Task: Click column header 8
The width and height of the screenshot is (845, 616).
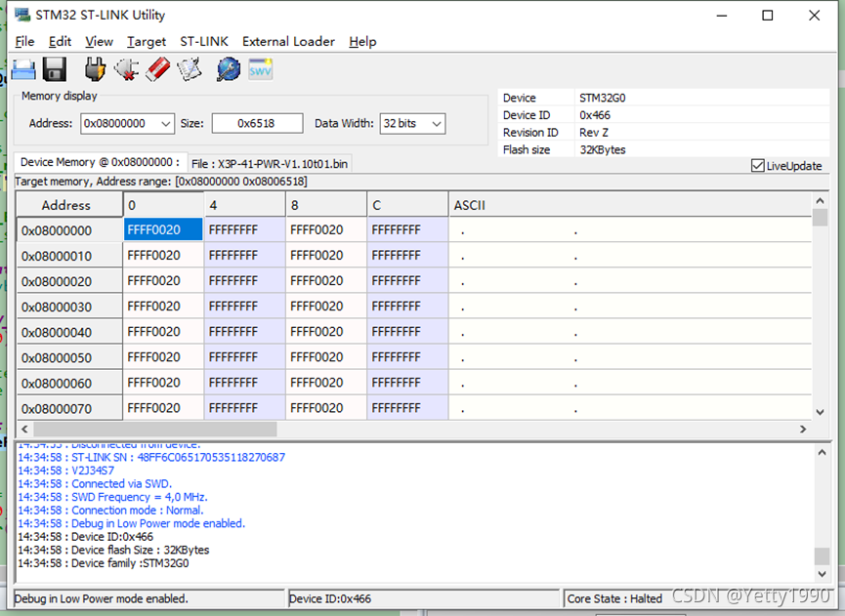Action: pyautogui.click(x=326, y=205)
